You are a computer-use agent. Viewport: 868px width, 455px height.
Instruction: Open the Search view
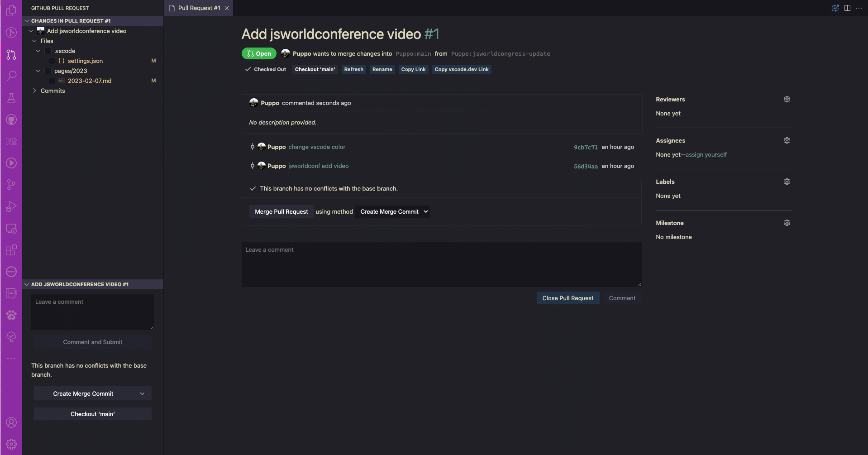(11, 76)
